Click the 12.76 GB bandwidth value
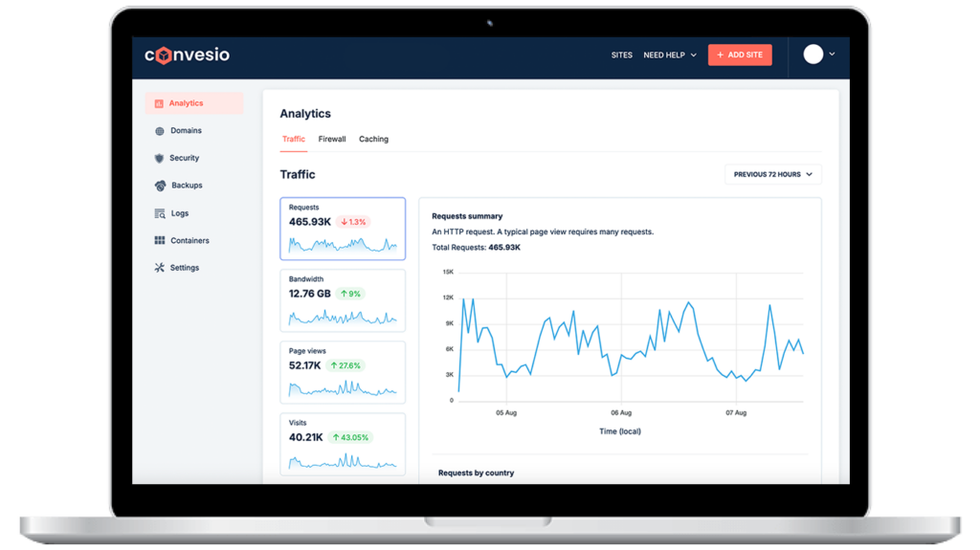Viewport: 980px width, 550px height. click(309, 294)
